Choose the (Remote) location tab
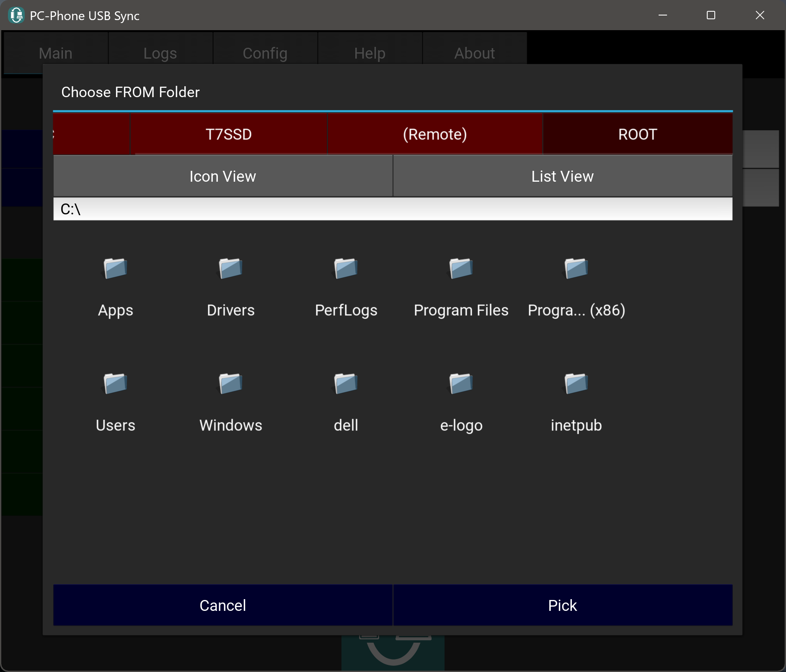Viewport: 786px width, 672px height. coord(434,134)
